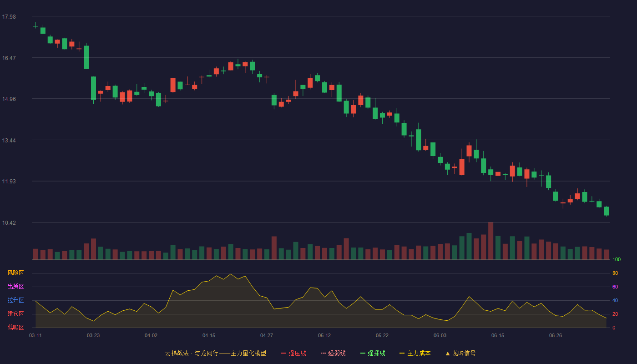Select the 出货区 zone label
637x364 pixels.
(15, 287)
